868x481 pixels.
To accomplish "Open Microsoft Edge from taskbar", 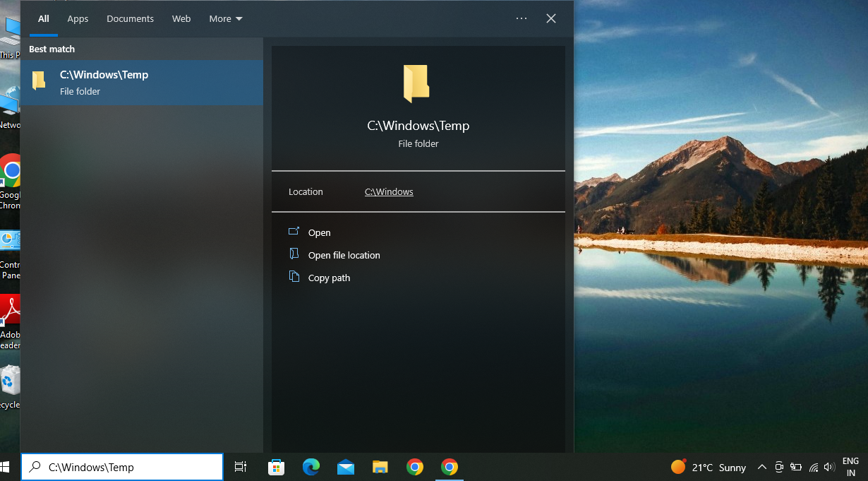I will (311, 467).
